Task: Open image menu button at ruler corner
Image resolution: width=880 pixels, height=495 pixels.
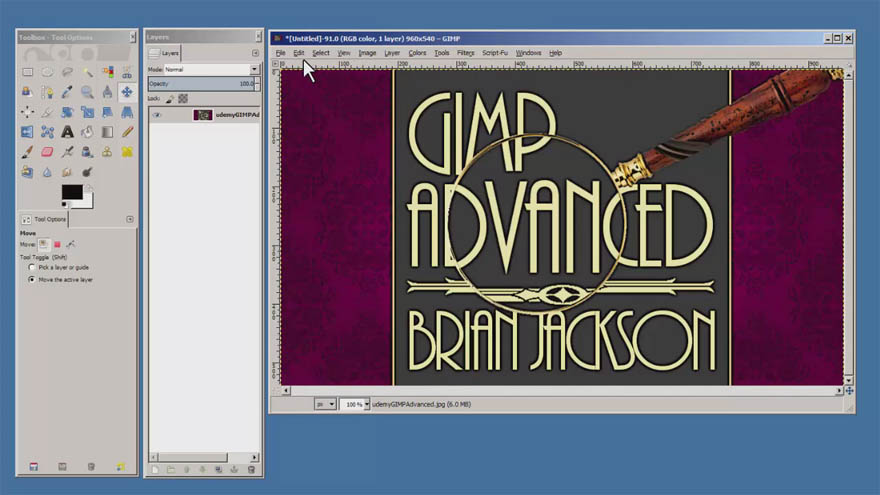Action: 275,63
